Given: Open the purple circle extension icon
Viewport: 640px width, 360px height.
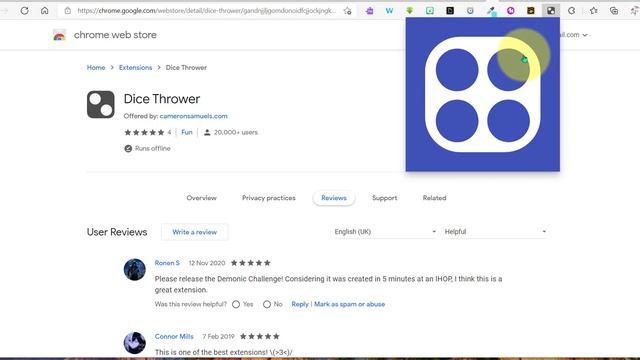Looking at the screenshot, I should [511, 11].
